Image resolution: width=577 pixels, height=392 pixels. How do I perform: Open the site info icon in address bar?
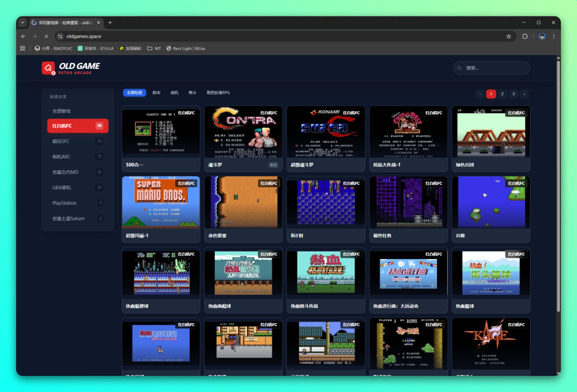[x=60, y=36]
